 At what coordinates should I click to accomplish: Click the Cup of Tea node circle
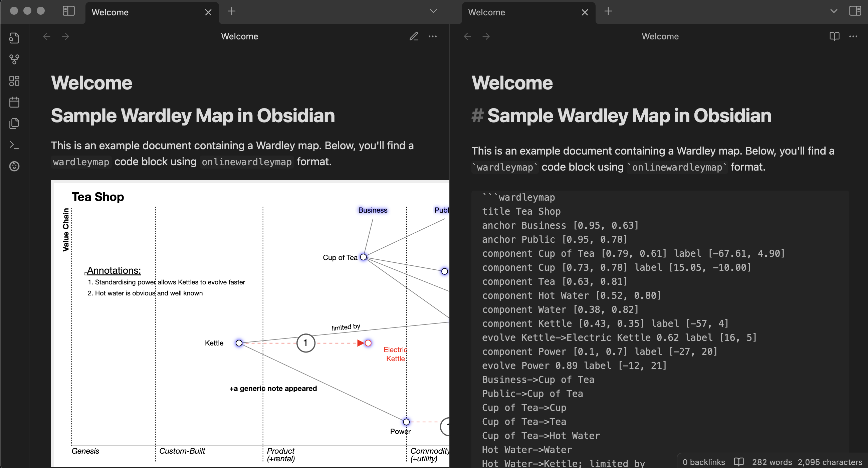(363, 257)
